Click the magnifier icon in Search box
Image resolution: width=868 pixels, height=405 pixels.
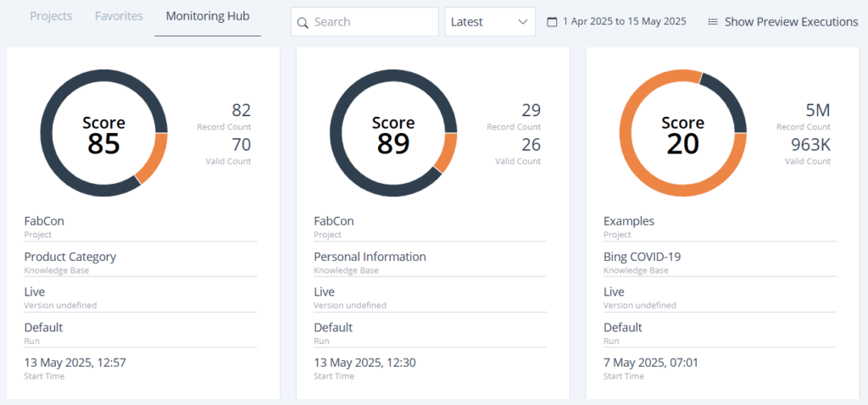[303, 23]
